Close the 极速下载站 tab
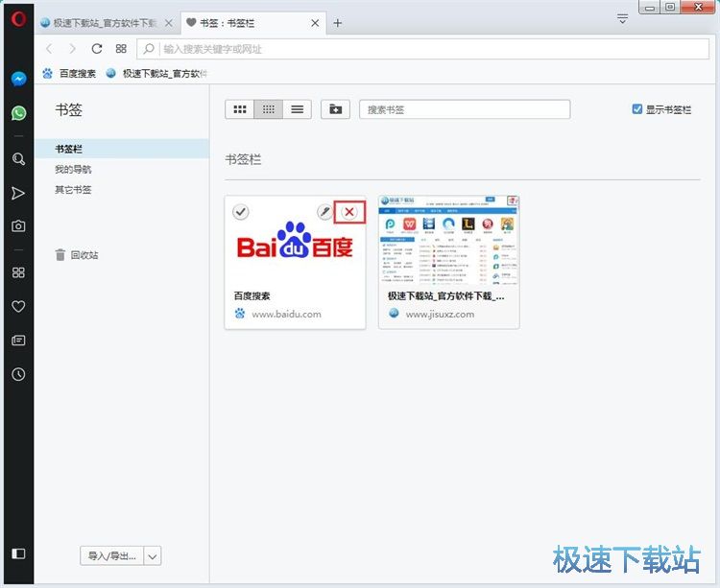720x588 pixels. pyautogui.click(x=169, y=23)
